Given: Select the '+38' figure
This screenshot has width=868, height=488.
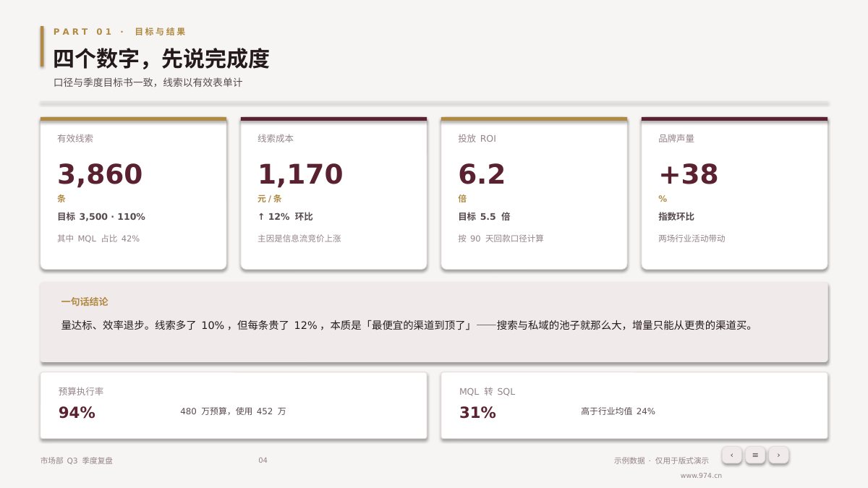Looking at the screenshot, I should point(689,174).
